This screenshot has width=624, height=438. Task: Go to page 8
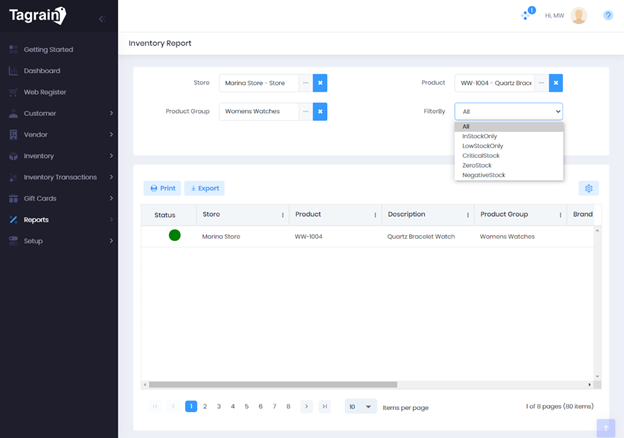pyautogui.click(x=288, y=406)
